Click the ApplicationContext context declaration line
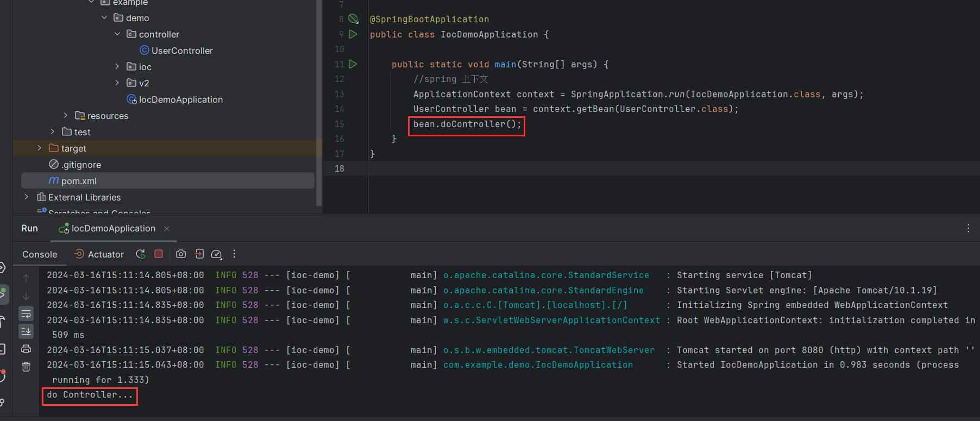The height and width of the screenshot is (421, 980). (638, 95)
